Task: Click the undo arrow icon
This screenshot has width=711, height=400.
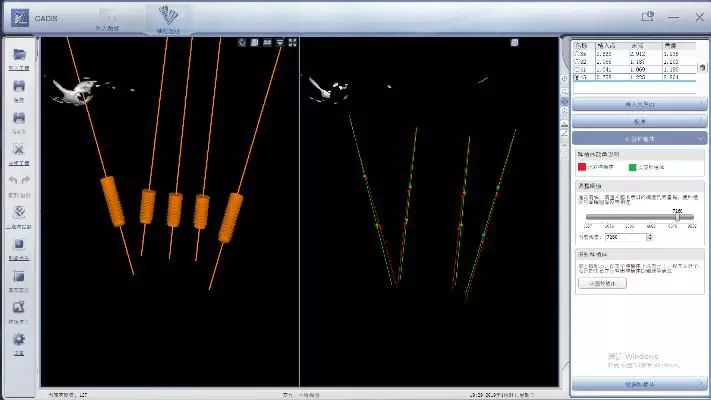Action: coord(11,180)
